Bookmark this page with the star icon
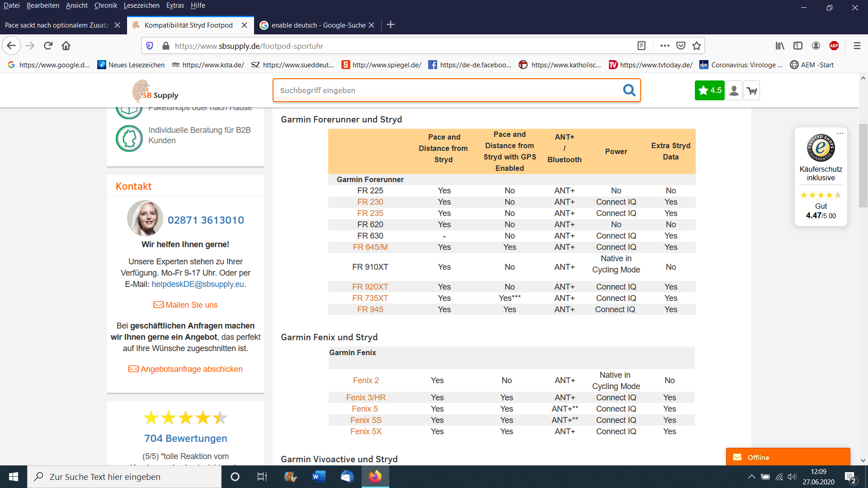Image resolution: width=868 pixels, height=488 pixels. [697, 46]
